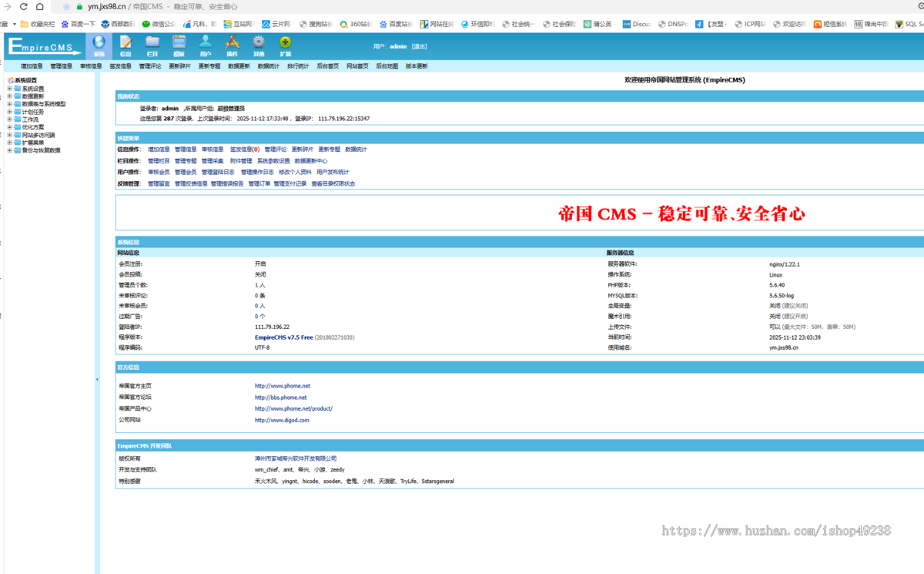Click the 5.6.50-log MySQL version value

782,296
